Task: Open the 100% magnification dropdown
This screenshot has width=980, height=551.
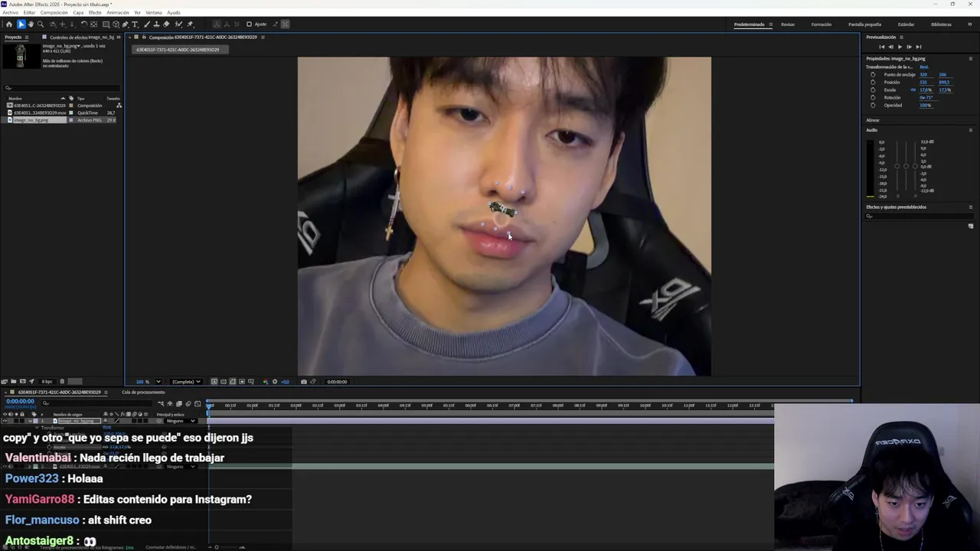Action: (x=158, y=382)
